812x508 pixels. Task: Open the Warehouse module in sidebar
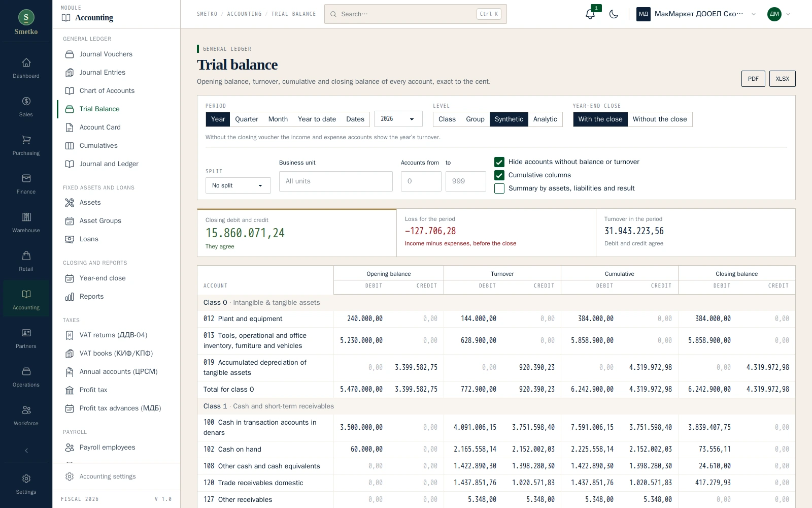point(26,223)
